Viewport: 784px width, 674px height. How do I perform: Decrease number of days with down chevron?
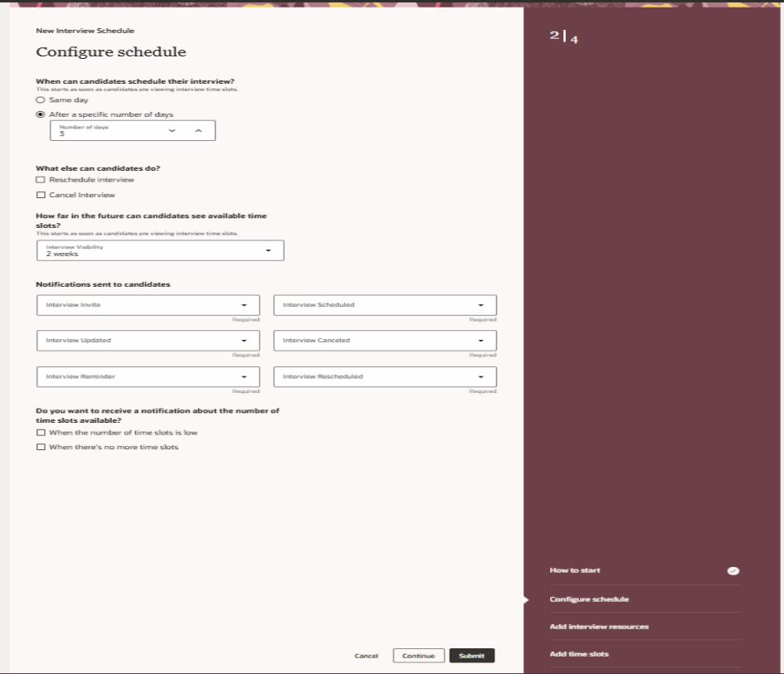click(x=172, y=130)
